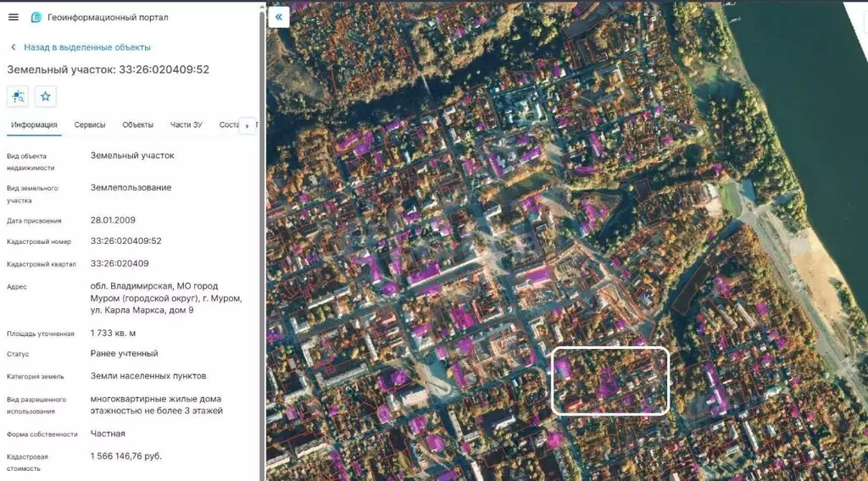Go back via Назад в выделенные объекты

pyautogui.click(x=87, y=47)
